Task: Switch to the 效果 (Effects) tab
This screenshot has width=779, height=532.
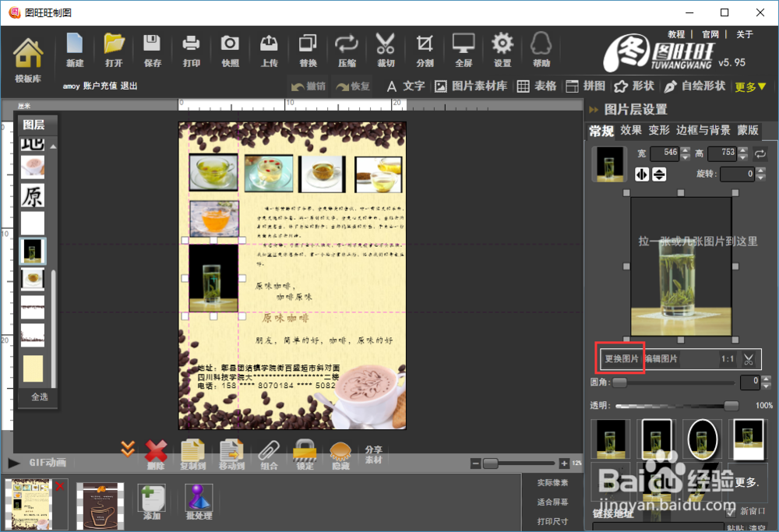Action: [x=631, y=130]
